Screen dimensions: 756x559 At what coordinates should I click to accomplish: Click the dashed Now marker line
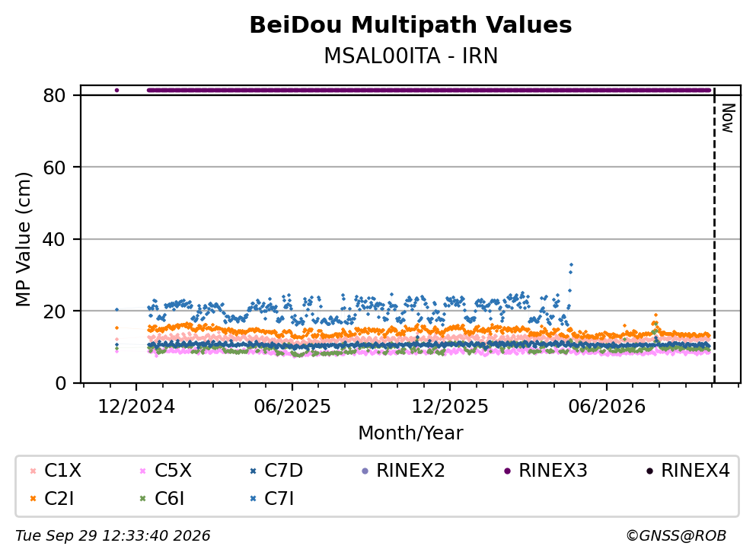click(714, 236)
